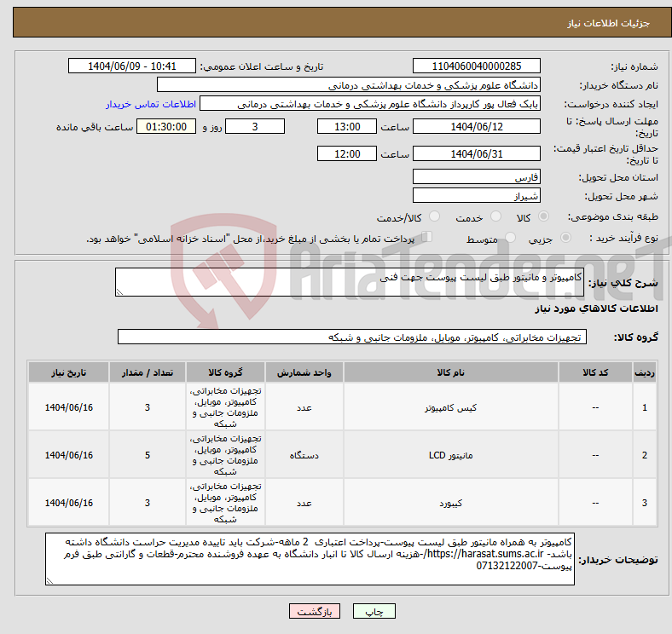Click quantity 3 in the کیبورد row
Viewport: 672px width, 634px height.
[x=147, y=503]
